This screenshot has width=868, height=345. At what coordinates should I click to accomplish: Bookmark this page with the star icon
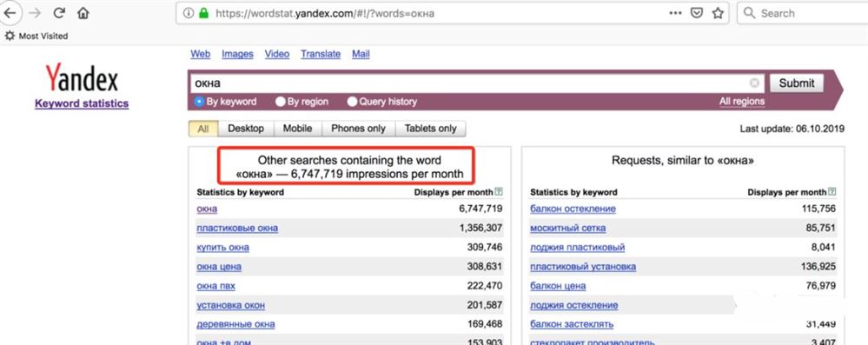pos(718,13)
